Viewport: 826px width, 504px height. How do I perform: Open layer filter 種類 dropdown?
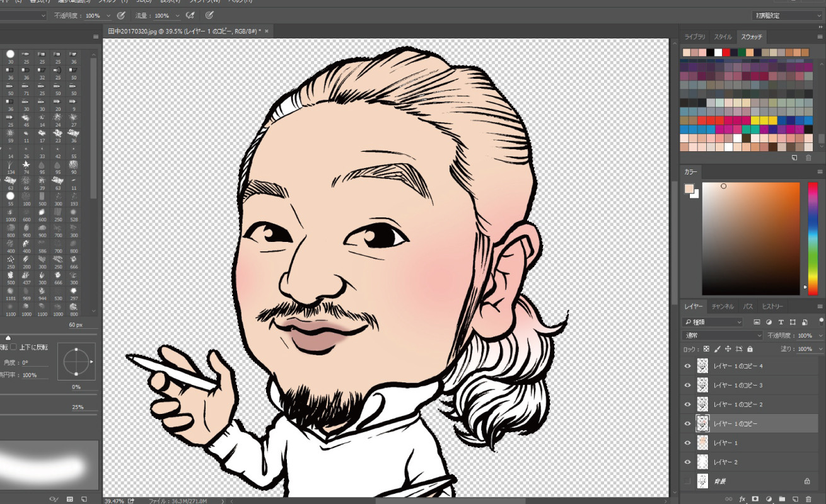pyautogui.click(x=714, y=322)
